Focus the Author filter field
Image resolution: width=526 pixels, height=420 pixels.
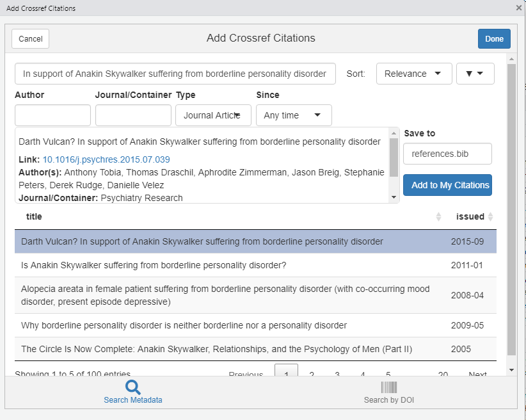tap(52, 115)
